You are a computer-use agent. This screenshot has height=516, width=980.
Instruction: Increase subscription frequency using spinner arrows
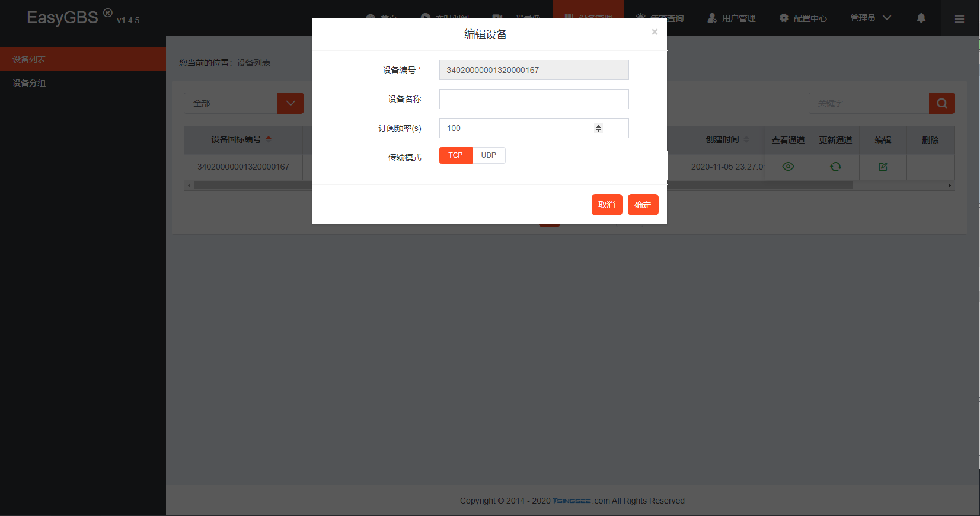point(598,126)
